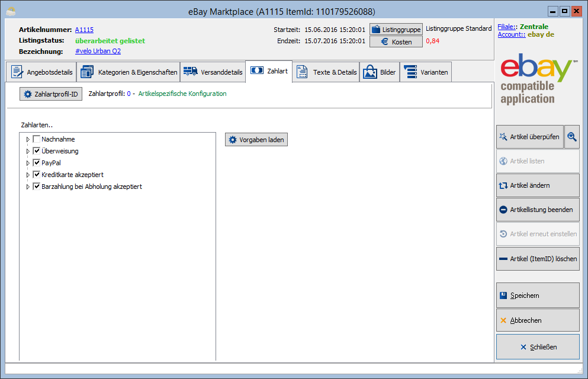Click the arrows icon on Artikel ändern
Viewport: 588px width, 379px height.
pos(503,185)
